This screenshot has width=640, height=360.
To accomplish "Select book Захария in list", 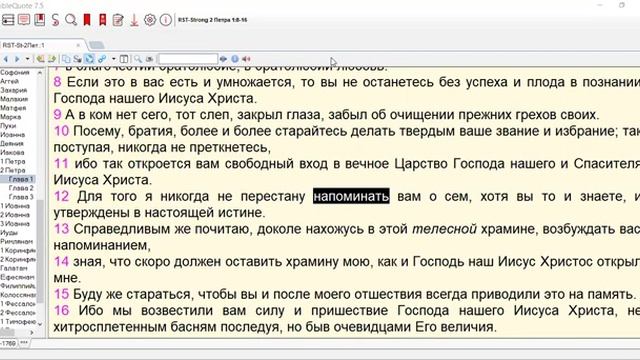I will pos(13,90).
